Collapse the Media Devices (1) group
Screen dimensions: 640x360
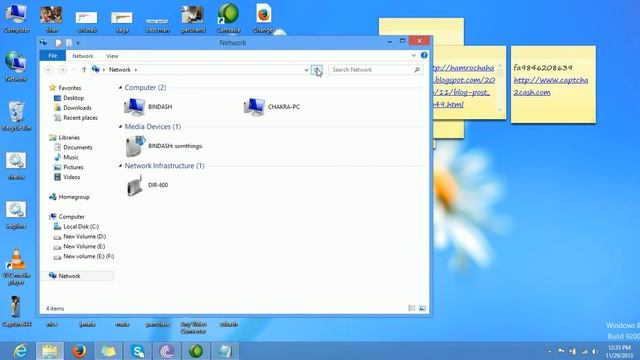(x=120, y=127)
